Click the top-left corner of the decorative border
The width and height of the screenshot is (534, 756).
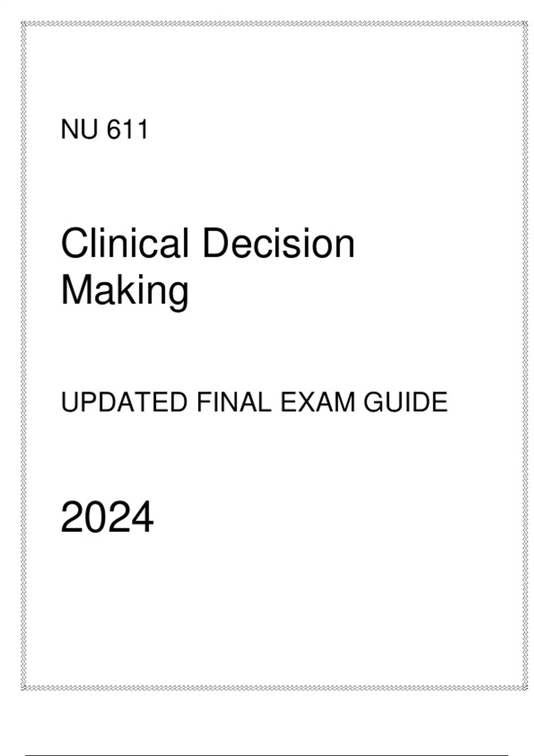point(24,24)
